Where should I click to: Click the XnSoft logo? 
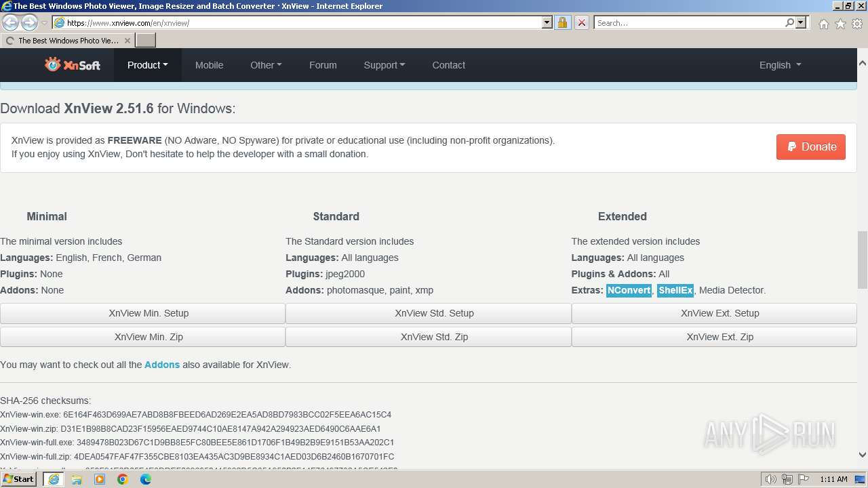point(73,65)
